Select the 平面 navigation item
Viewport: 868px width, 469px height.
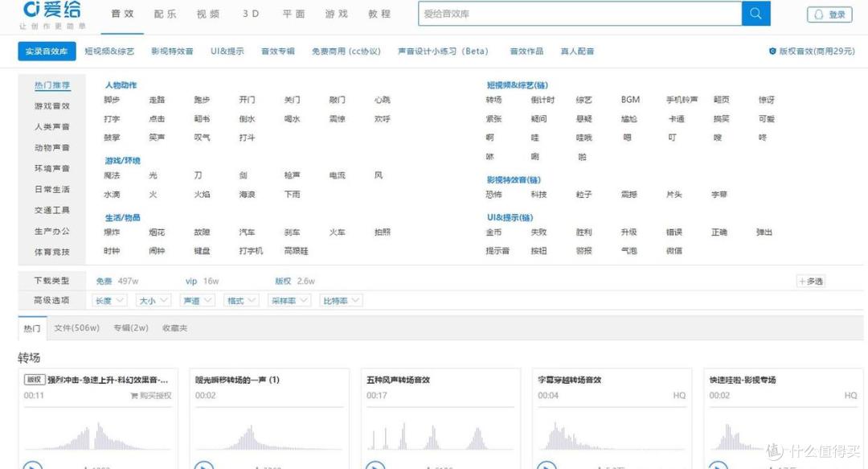(x=294, y=14)
